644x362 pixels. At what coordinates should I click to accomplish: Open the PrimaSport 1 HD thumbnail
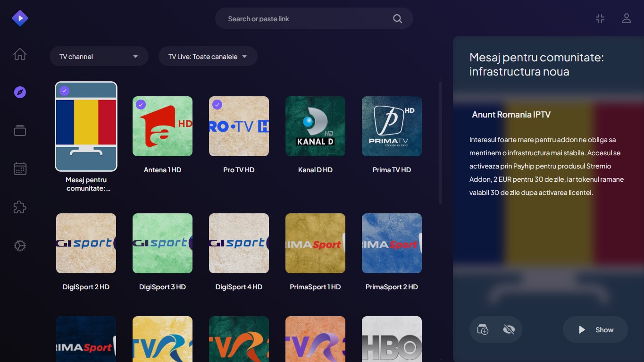pos(315,243)
